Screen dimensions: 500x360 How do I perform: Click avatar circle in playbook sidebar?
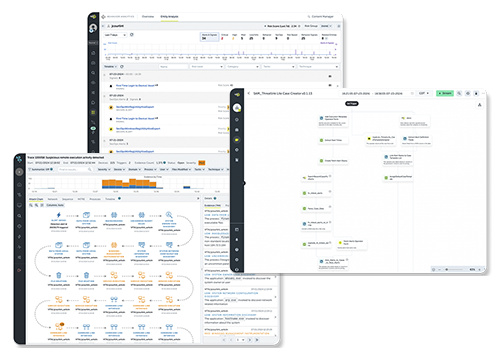click(x=237, y=108)
